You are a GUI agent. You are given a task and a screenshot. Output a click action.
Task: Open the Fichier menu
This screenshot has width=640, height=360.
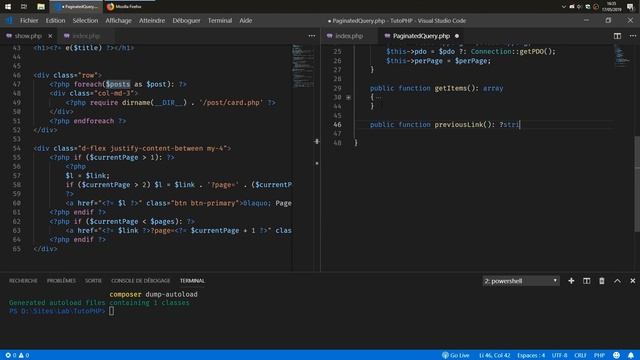tap(29, 20)
